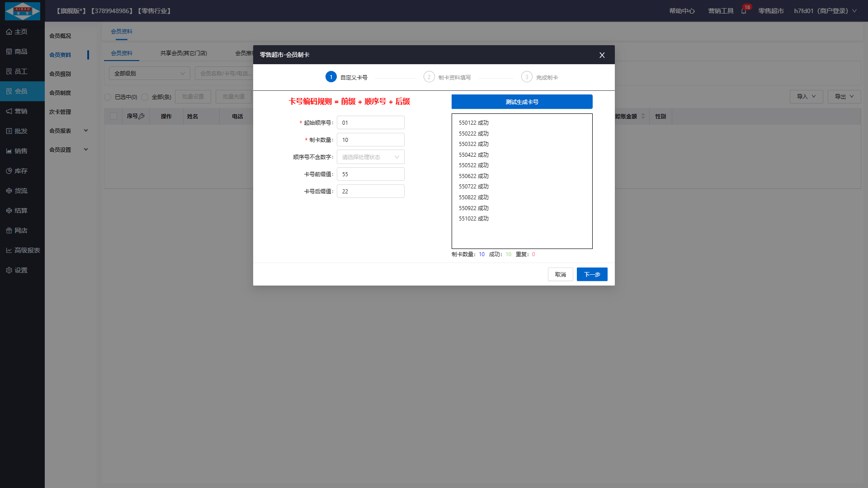Open the 全部级别 level dropdown
The height and width of the screenshot is (488, 868).
pos(149,73)
